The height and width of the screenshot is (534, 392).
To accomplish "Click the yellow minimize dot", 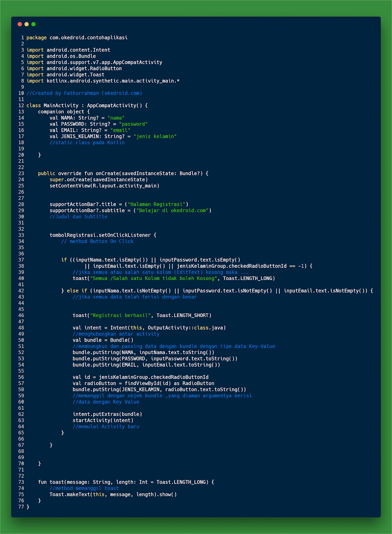I will point(26,24).
